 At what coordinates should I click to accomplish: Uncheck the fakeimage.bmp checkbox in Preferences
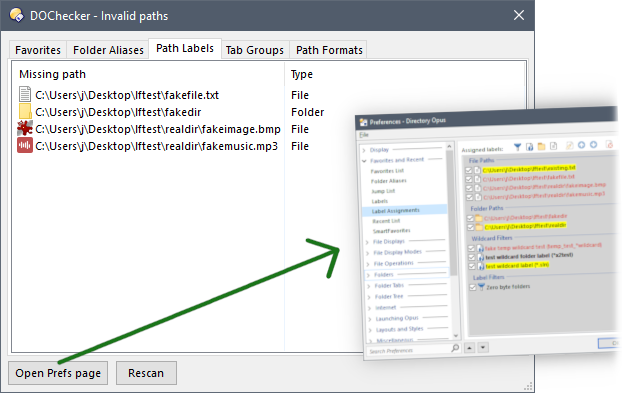click(470, 188)
